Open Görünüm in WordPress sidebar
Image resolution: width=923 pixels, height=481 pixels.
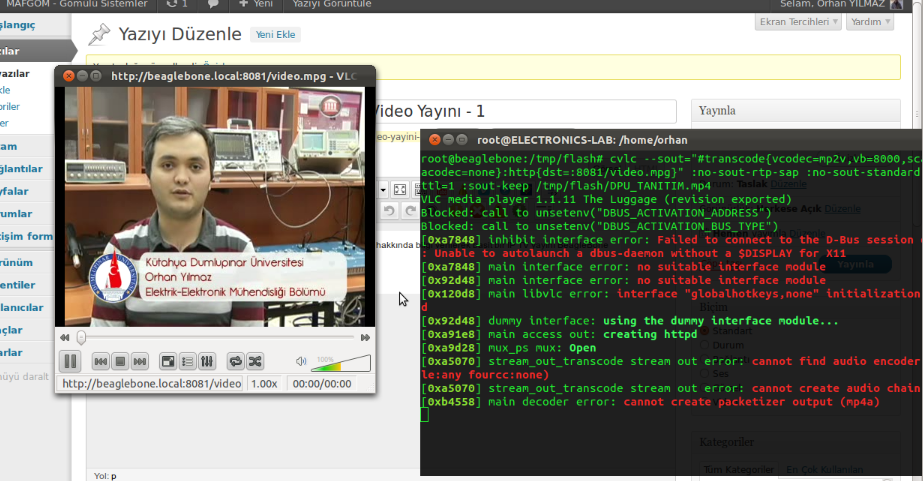coord(16,263)
